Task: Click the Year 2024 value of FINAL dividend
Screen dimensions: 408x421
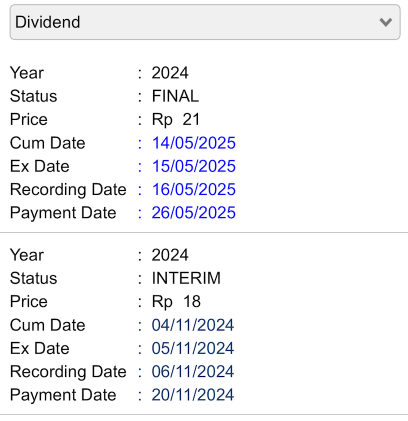Action: coord(170,73)
